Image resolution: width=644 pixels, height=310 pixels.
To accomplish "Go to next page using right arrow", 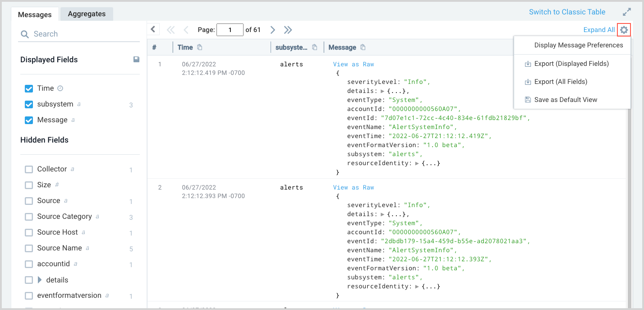I will (x=272, y=29).
